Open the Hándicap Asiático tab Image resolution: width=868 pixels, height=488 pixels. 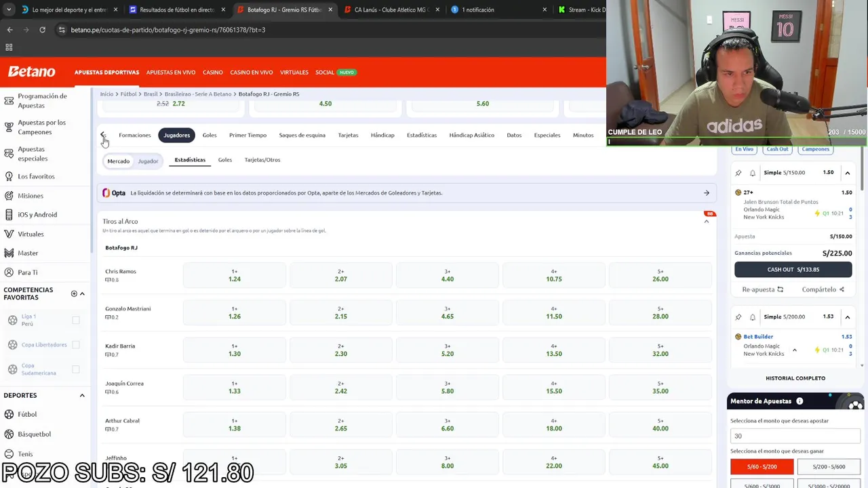pyautogui.click(x=471, y=135)
